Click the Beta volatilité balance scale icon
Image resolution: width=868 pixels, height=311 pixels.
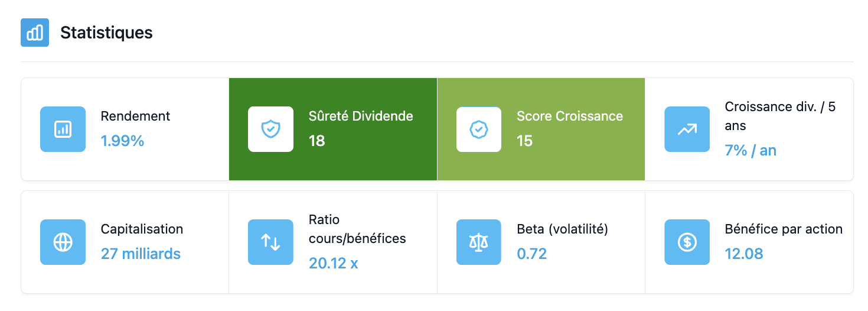pos(479,242)
